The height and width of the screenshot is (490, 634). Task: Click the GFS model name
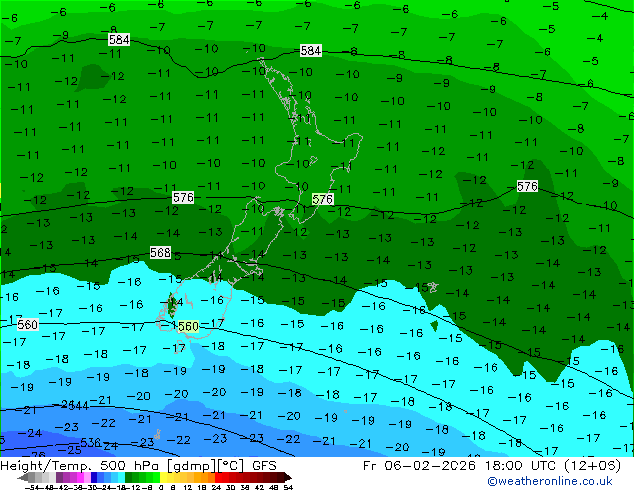tap(264, 466)
